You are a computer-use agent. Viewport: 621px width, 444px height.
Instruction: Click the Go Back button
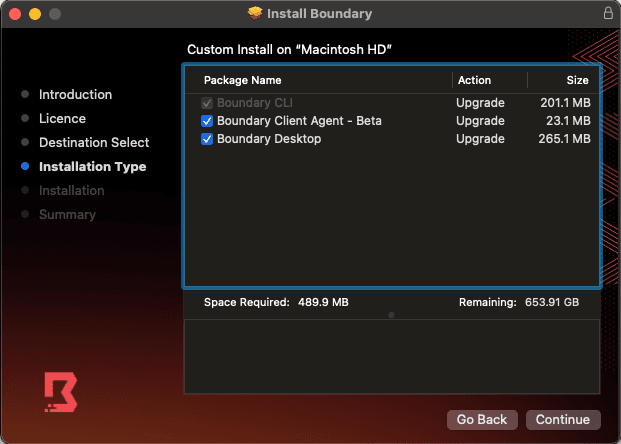482,419
